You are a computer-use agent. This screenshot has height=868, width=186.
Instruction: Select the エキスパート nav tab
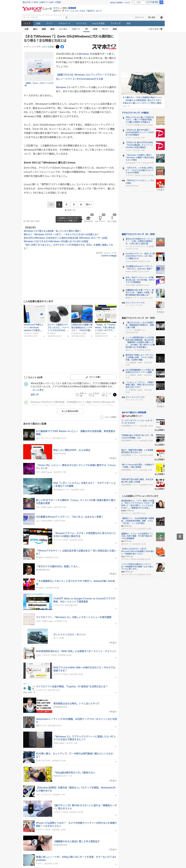[x=64, y=24]
